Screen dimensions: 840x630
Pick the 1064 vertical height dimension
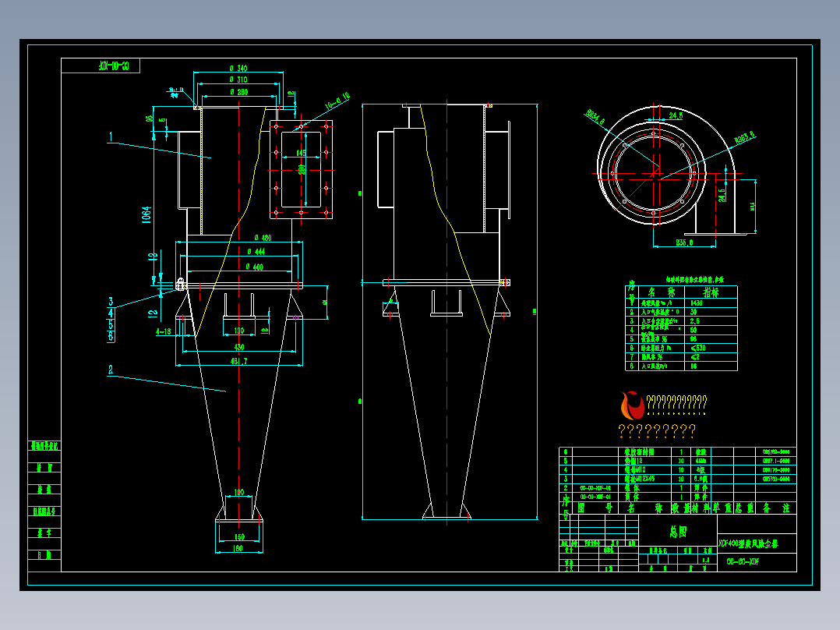pyautogui.click(x=146, y=215)
